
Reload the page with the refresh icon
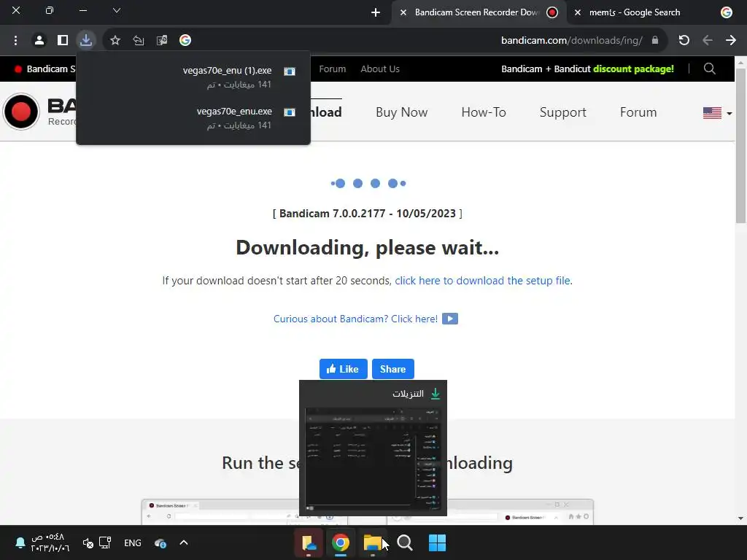(684, 40)
